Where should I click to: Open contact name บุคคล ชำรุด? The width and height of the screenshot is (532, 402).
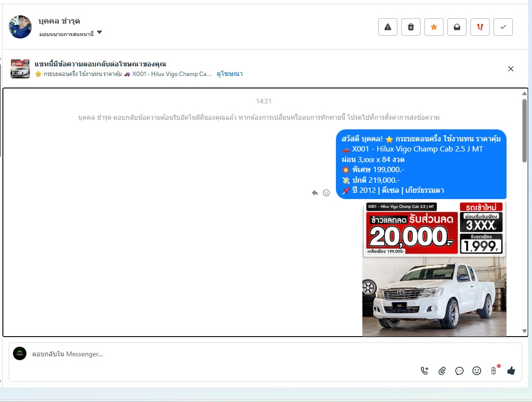pos(59,21)
